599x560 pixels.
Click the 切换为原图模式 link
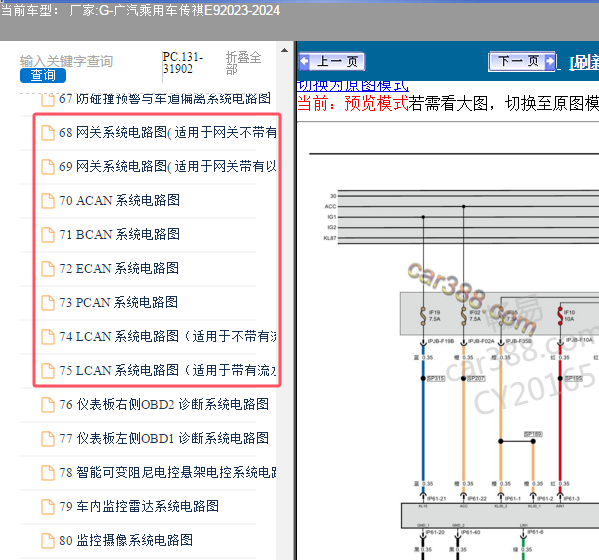coord(353,86)
